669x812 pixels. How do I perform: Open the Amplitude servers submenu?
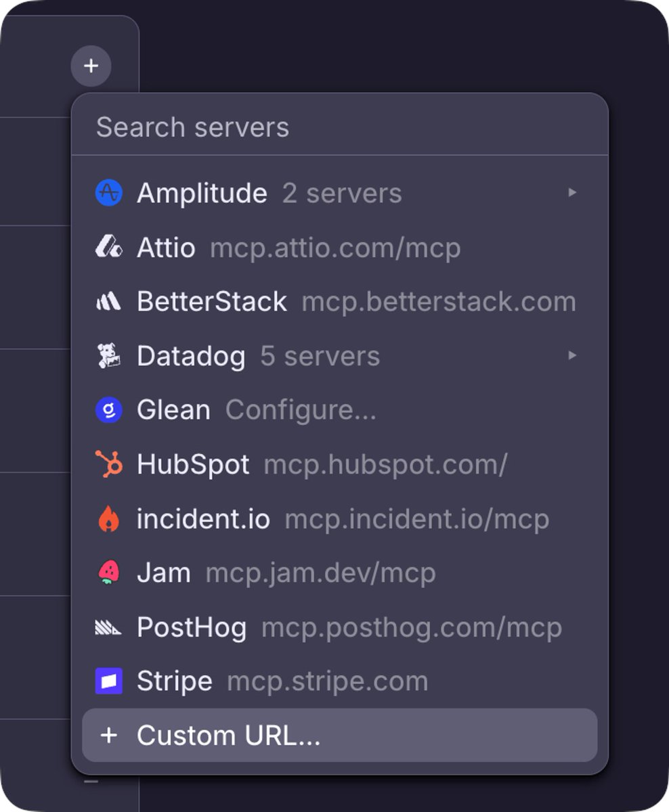pyautogui.click(x=339, y=194)
